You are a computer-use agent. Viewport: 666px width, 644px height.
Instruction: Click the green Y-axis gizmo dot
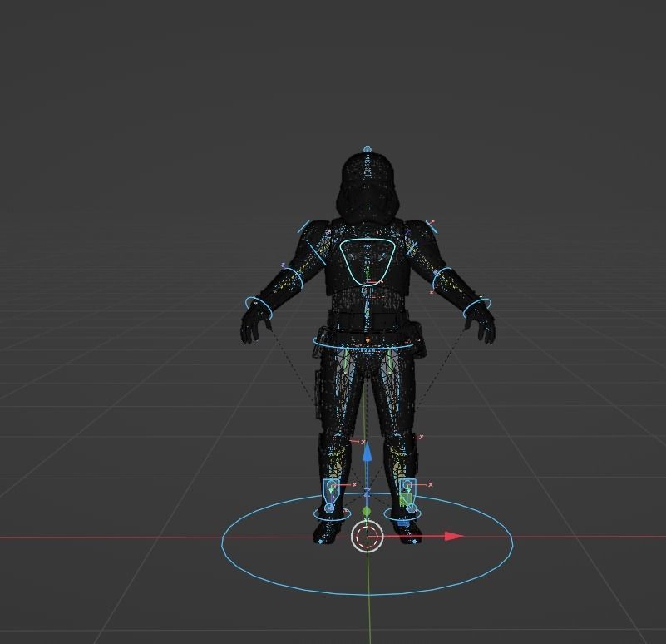pos(367,511)
